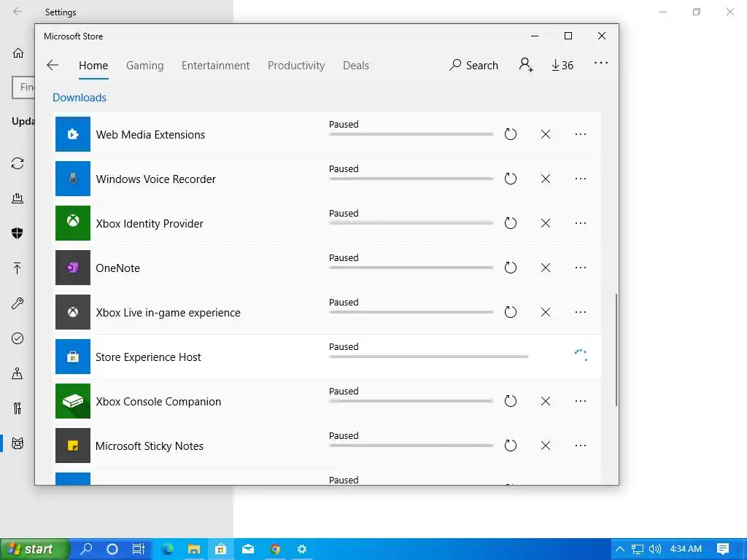The width and height of the screenshot is (747, 560).
Task: Open more options for Xbox Console Companion
Action: click(x=580, y=401)
